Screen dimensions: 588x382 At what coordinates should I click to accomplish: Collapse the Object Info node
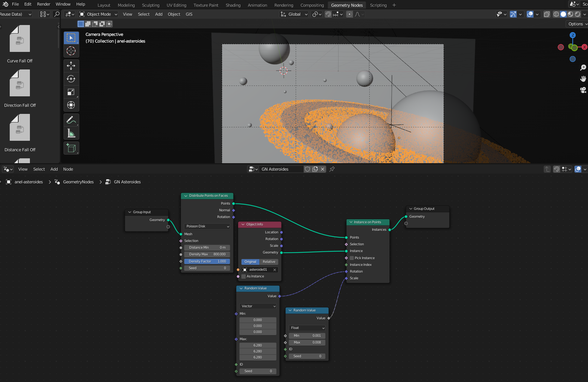(x=243, y=224)
